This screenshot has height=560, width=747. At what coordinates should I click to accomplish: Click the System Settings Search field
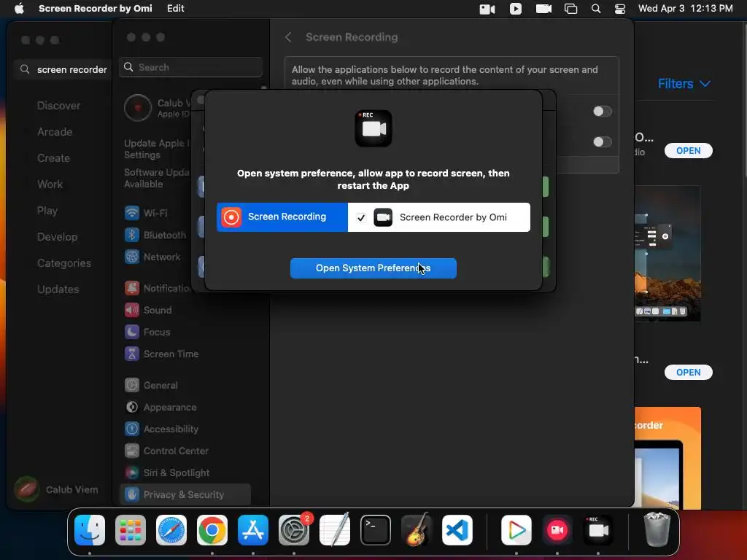(190, 67)
